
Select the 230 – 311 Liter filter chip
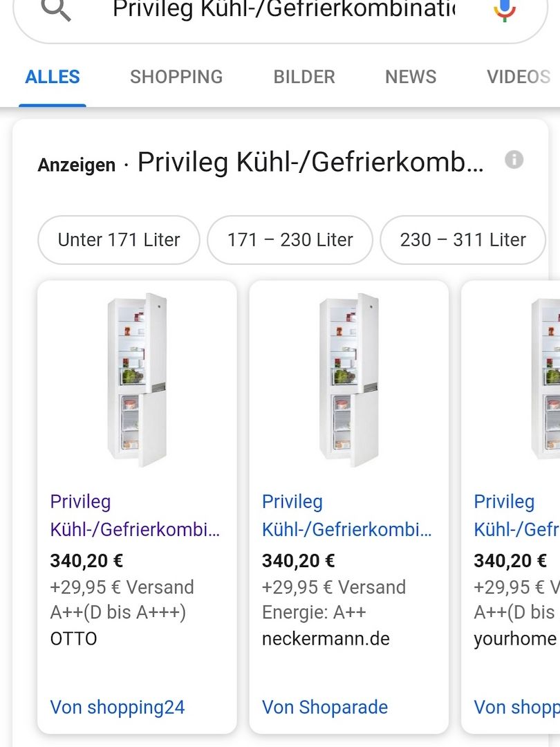click(x=462, y=239)
